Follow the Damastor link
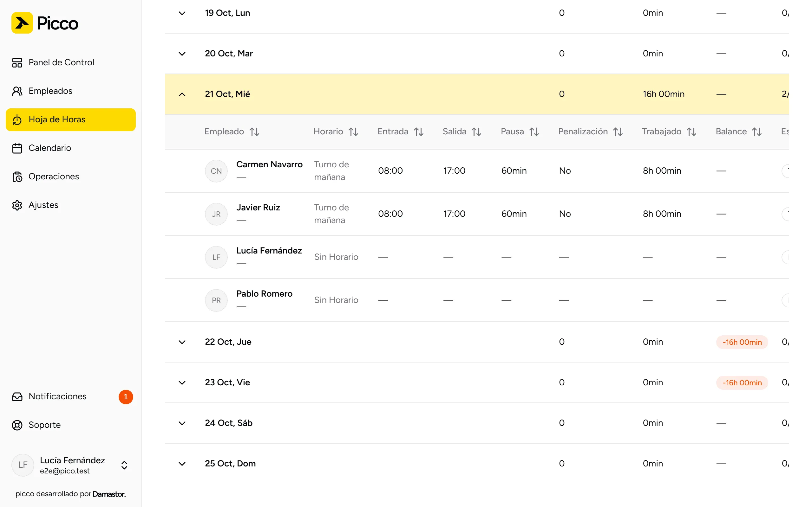The image size is (812, 507). (109, 494)
